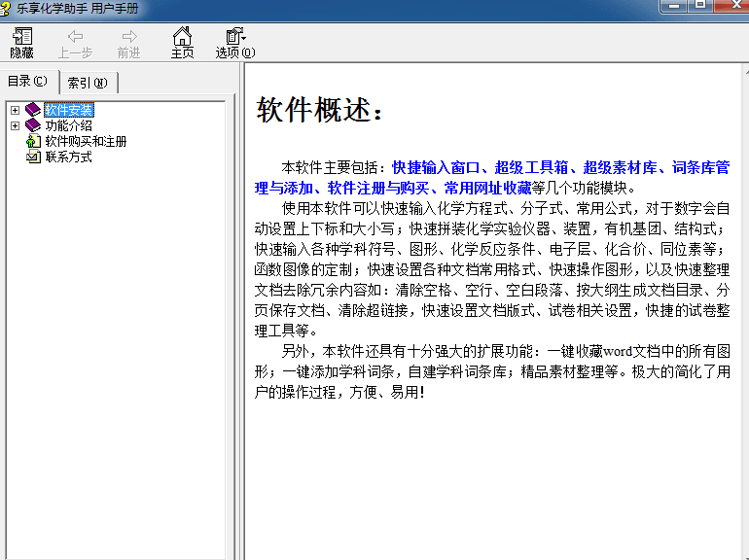Viewport: 749px width, 560px height.
Task: Click the 超级素材库 hyperlink
Action: pos(620,168)
